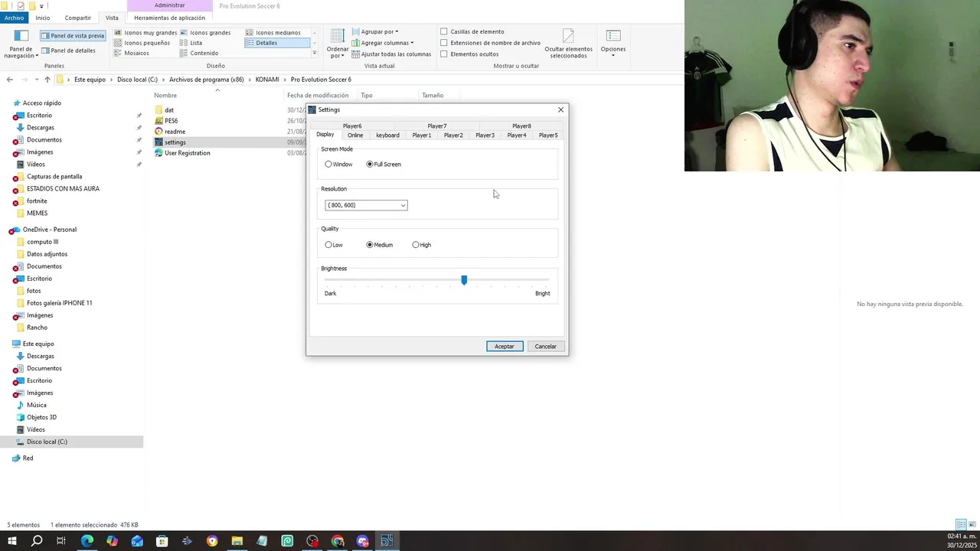Open the Opciones dropdown
This screenshot has width=980, height=551.
click(x=613, y=44)
